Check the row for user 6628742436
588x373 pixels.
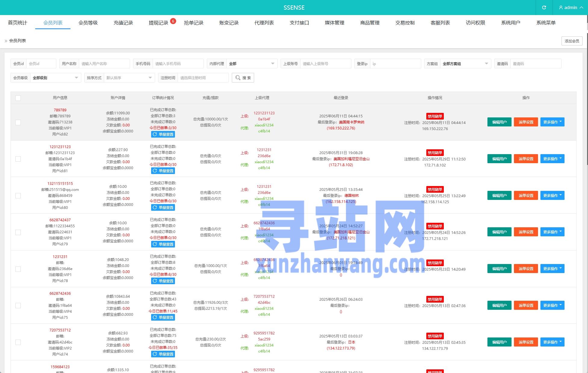click(x=18, y=306)
